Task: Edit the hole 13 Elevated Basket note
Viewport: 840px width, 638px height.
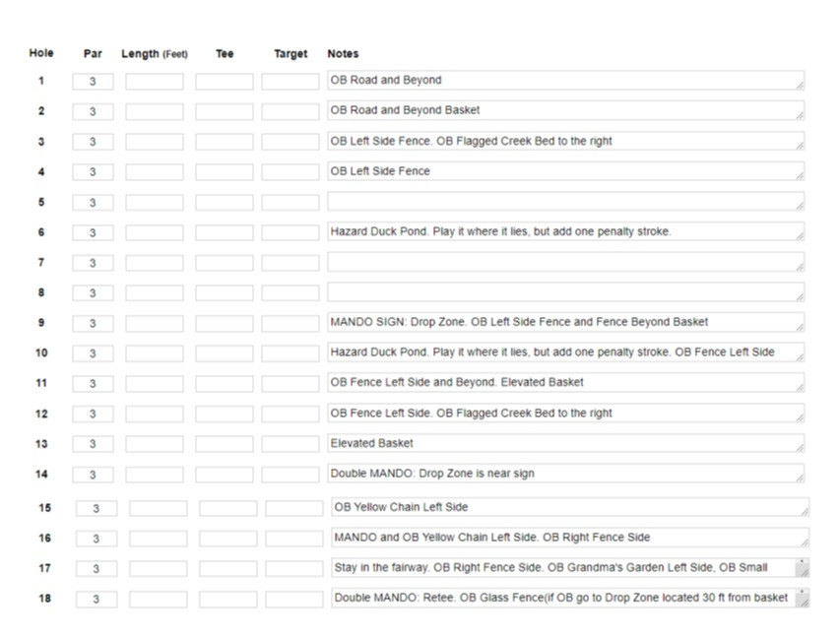Action: coord(565,444)
